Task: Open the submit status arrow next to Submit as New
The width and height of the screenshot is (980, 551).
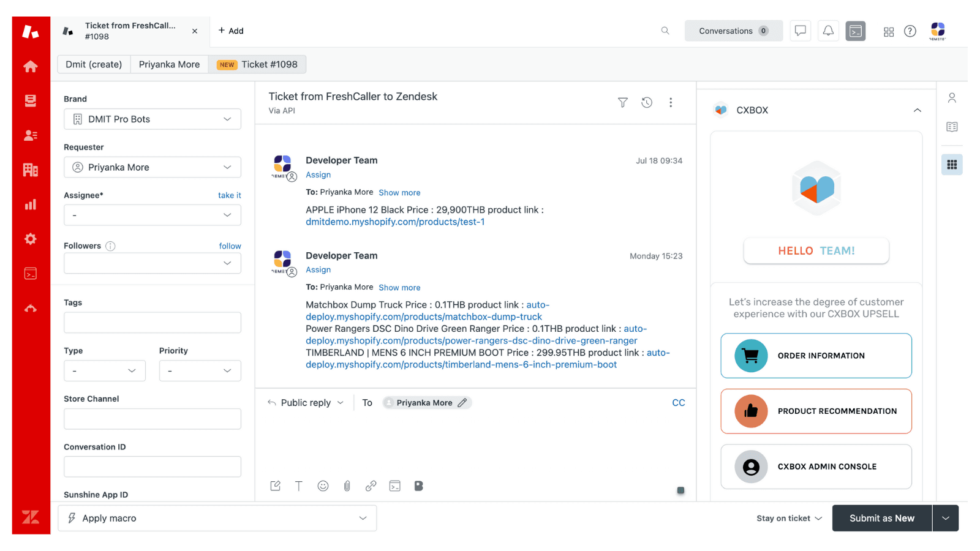Action: (x=946, y=518)
